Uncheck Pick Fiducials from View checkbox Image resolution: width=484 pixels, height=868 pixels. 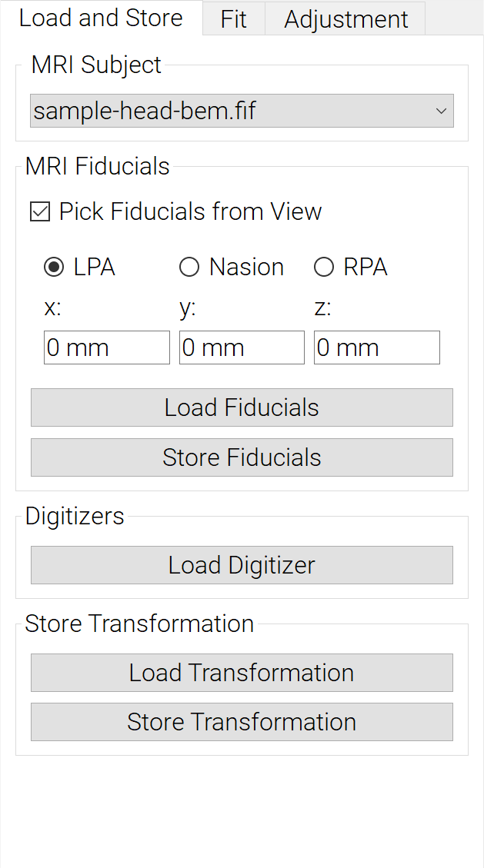[x=40, y=212]
